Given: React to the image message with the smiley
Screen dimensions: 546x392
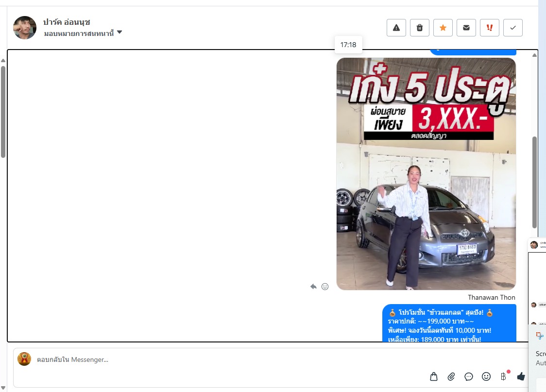Looking at the screenshot, I should [325, 287].
